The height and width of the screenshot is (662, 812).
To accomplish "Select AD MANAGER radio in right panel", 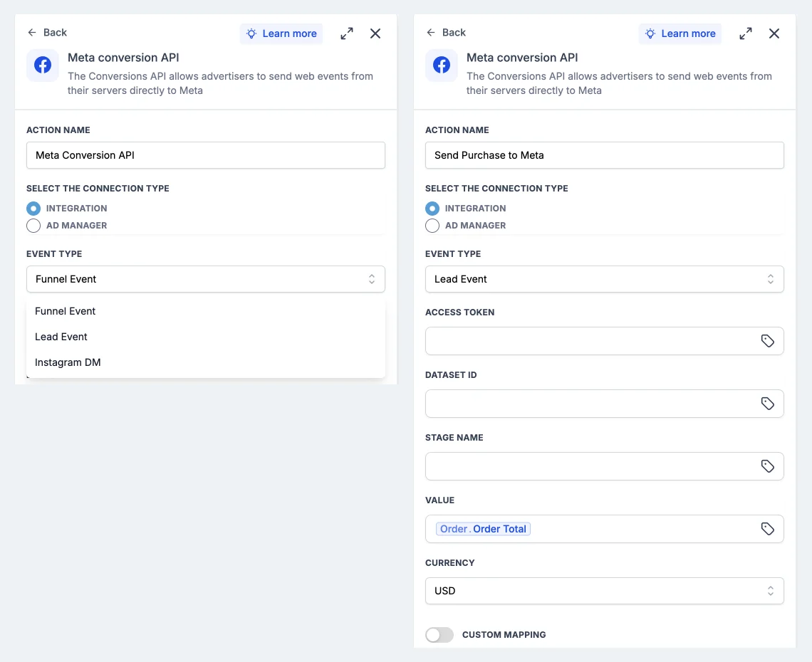I will pos(432,226).
